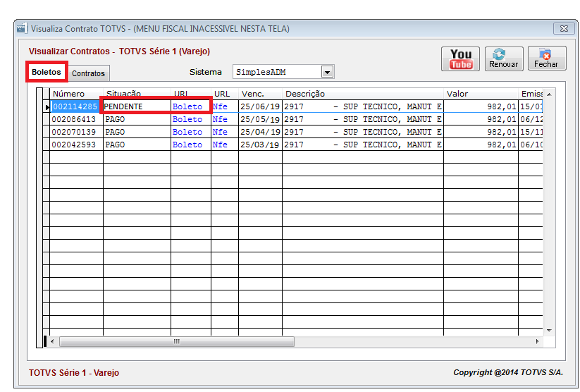Click the Situação column header
Image resolution: width=580 pixels, height=392 pixels.
pyautogui.click(x=137, y=94)
